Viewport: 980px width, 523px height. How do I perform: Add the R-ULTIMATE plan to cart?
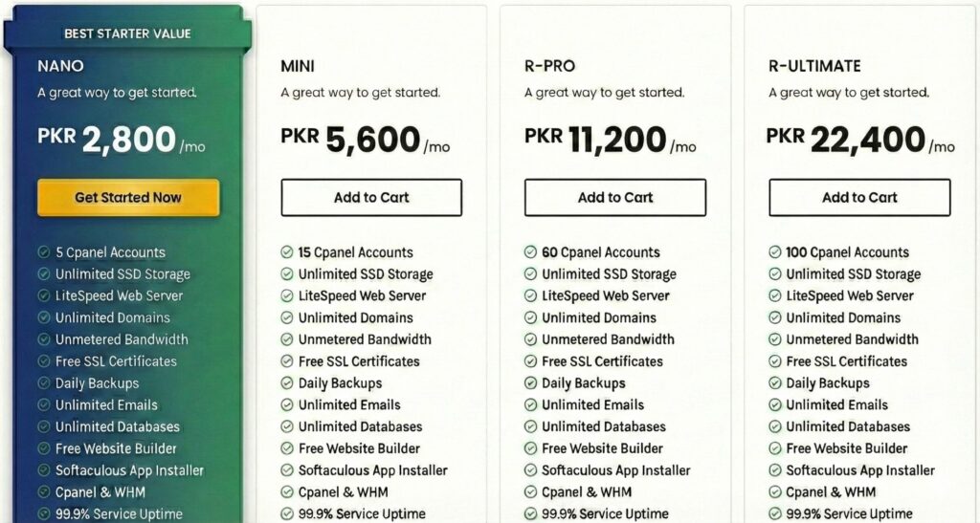pyautogui.click(x=859, y=198)
